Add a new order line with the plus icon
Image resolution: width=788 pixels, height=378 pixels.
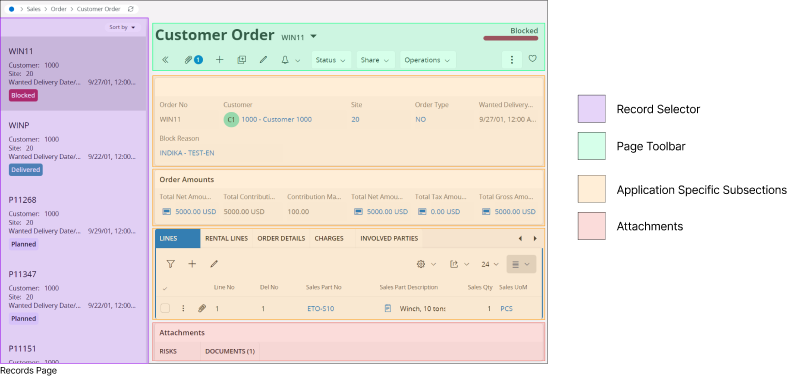[192, 264]
